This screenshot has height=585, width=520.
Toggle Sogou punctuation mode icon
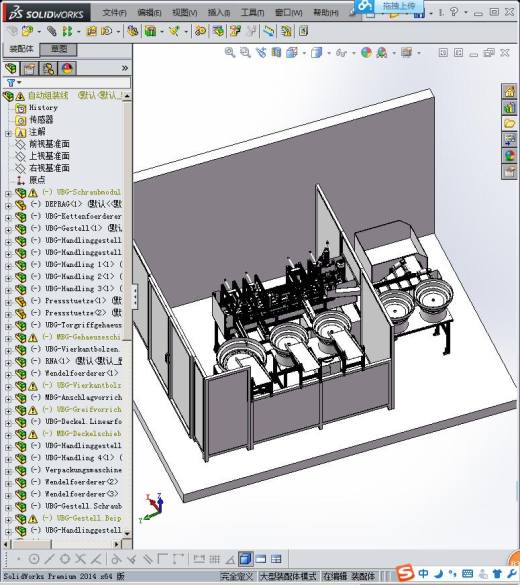452,573
